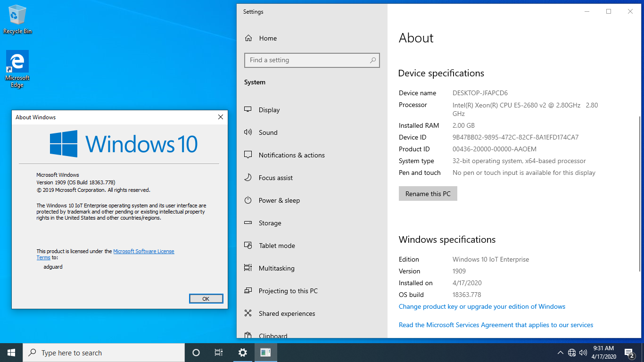Click the Display monitor icon
Image resolution: width=644 pixels, height=362 pixels.
(248, 110)
